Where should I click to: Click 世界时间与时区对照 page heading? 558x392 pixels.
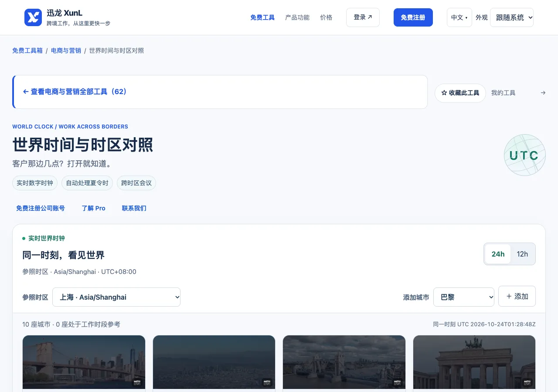pos(83,145)
